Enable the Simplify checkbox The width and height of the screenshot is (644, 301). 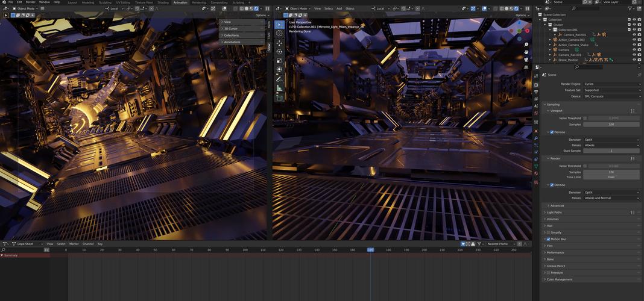pos(548,232)
